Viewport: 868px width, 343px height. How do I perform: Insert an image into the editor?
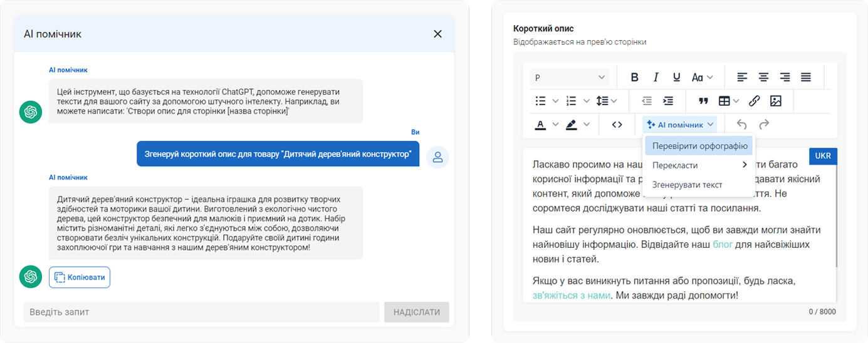pyautogui.click(x=775, y=101)
